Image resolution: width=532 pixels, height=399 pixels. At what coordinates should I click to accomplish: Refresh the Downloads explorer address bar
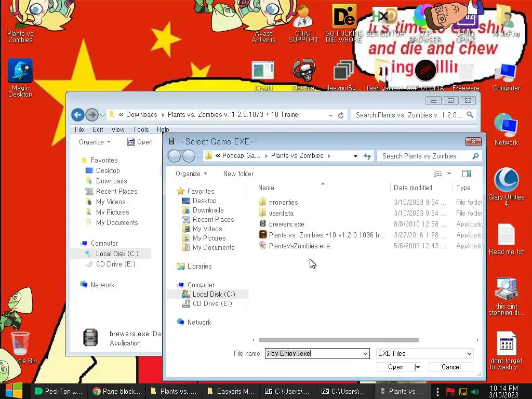[341, 115]
